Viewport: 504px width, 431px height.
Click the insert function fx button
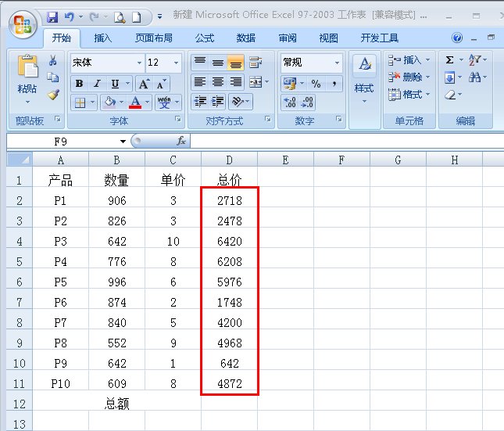[181, 141]
